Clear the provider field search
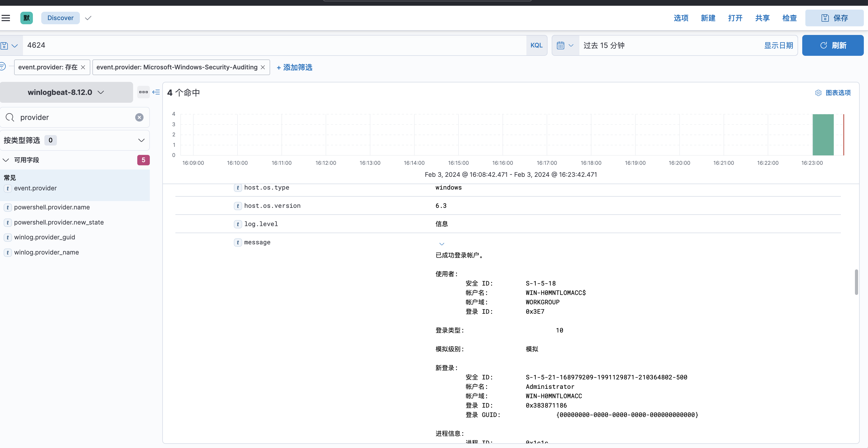This screenshot has height=448, width=868. pos(139,117)
